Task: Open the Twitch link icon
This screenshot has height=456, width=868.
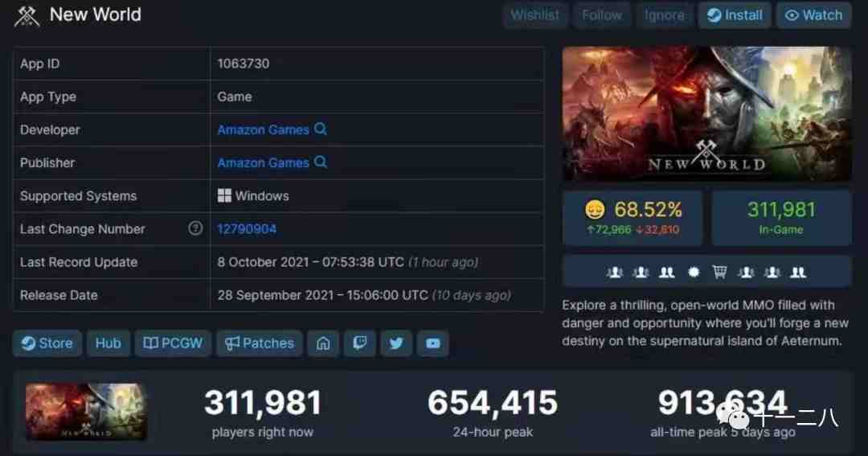Action: coord(360,343)
